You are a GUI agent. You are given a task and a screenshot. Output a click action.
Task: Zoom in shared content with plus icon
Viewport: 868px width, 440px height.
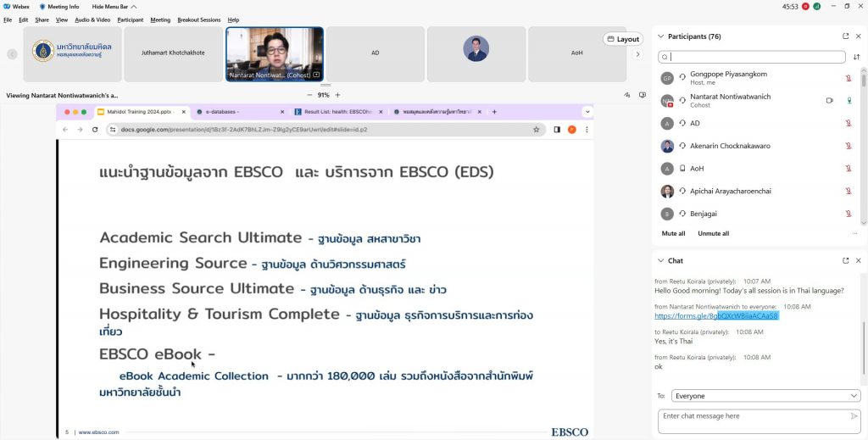pos(337,95)
